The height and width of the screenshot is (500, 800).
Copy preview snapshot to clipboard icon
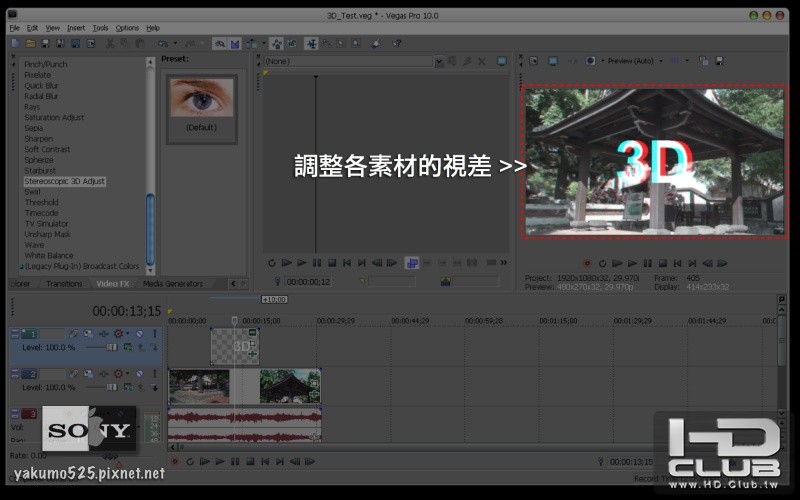tap(704, 61)
